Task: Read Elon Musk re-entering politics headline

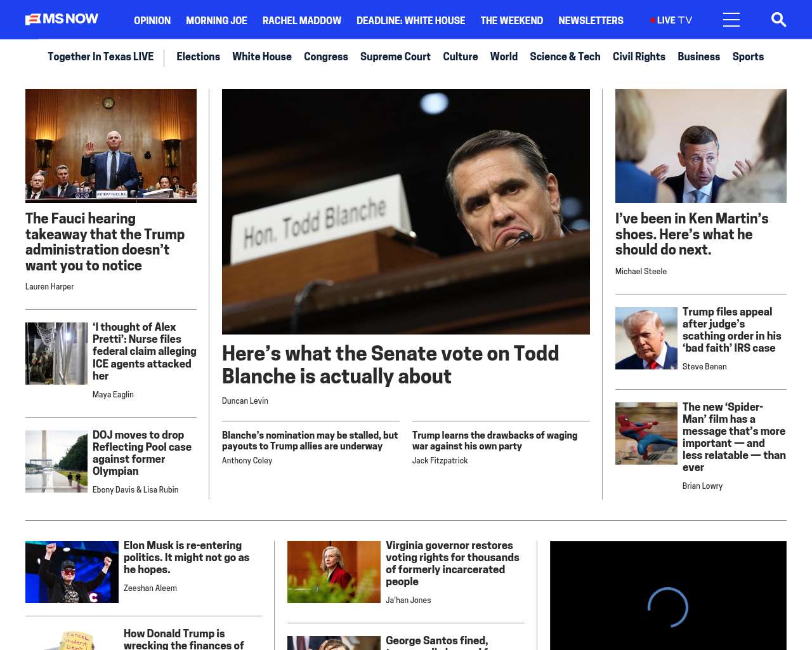Action: (x=187, y=557)
